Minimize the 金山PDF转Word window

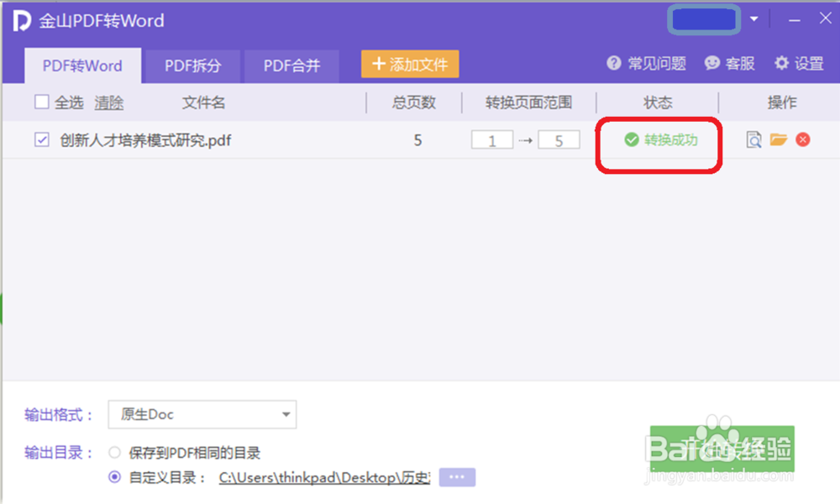click(795, 20)
